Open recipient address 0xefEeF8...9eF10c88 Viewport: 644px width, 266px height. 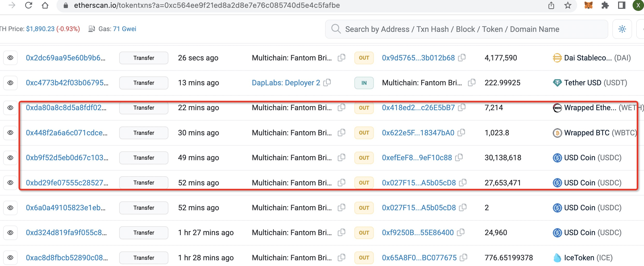(417, 158)
